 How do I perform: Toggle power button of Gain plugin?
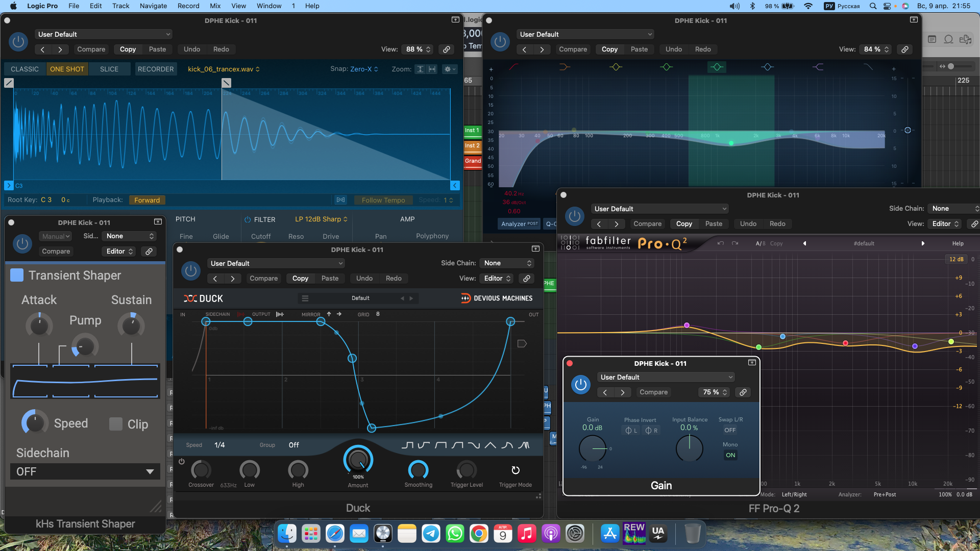pos(580,384)
